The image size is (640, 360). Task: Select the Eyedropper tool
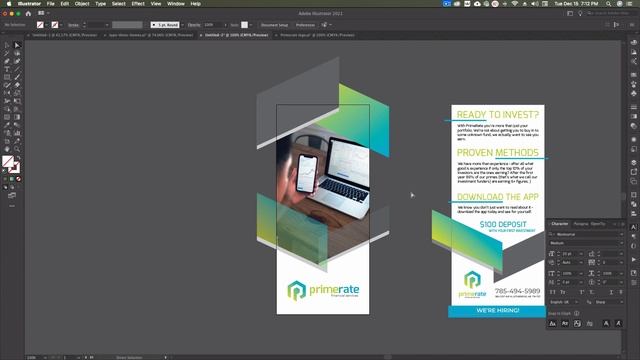tap(7, 125)
